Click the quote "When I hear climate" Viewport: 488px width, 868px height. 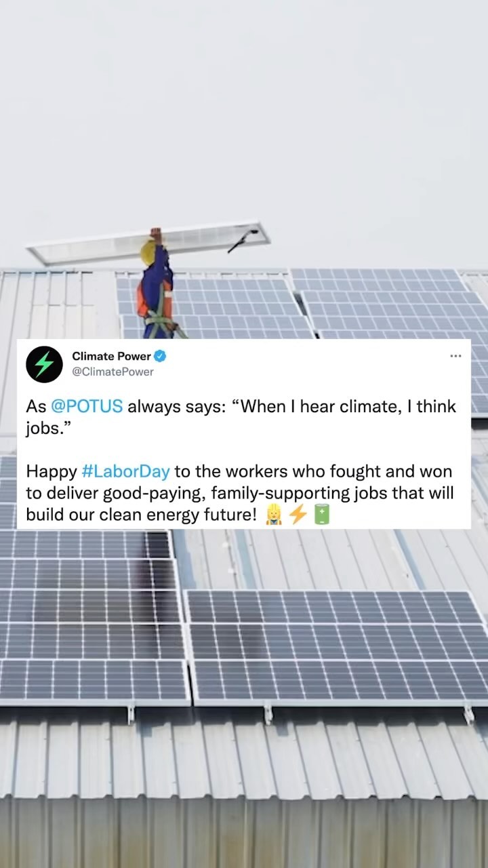(320, 407)
